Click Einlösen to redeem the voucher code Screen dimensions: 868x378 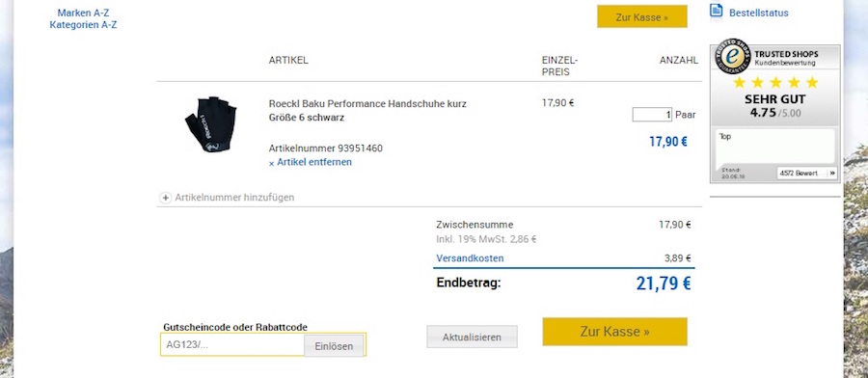[334, 346]
